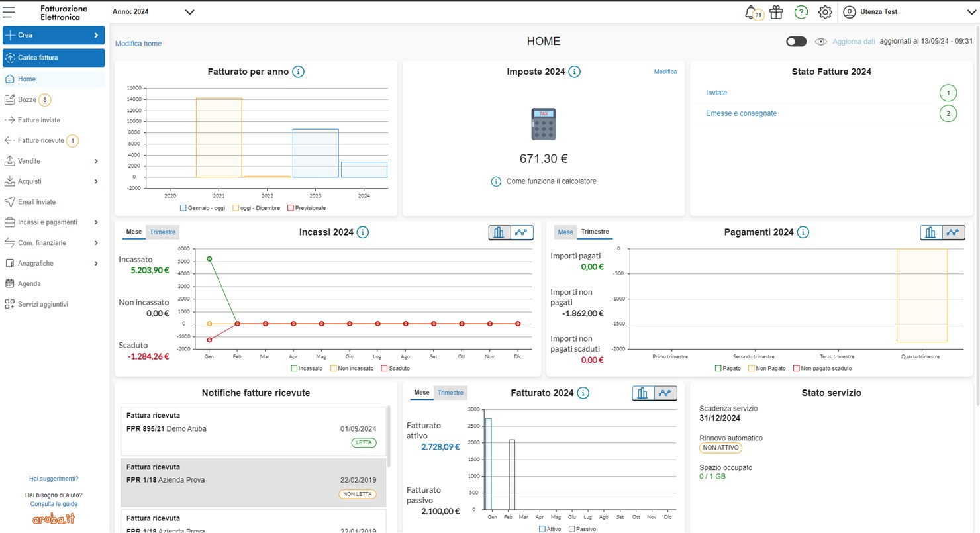Image resolution: width=980 pixels, height=533 pixels.
Task: Toggle the eye visibility icon
Action: coord(821,42)
